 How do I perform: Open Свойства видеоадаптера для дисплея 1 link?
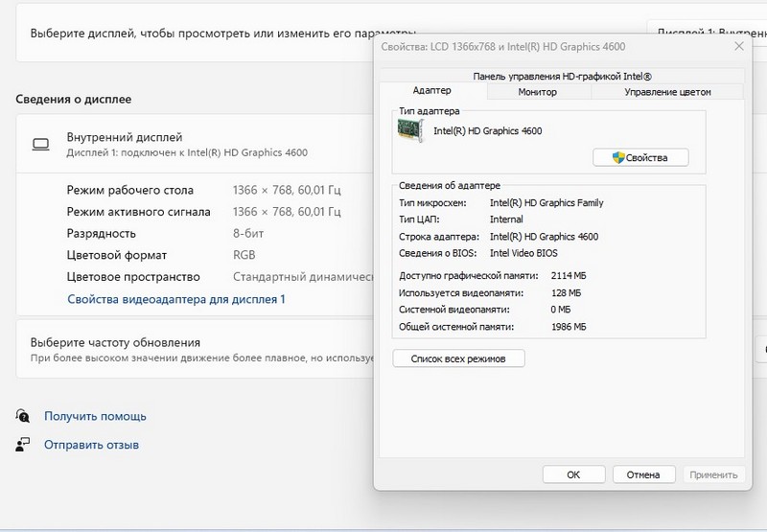176,299
